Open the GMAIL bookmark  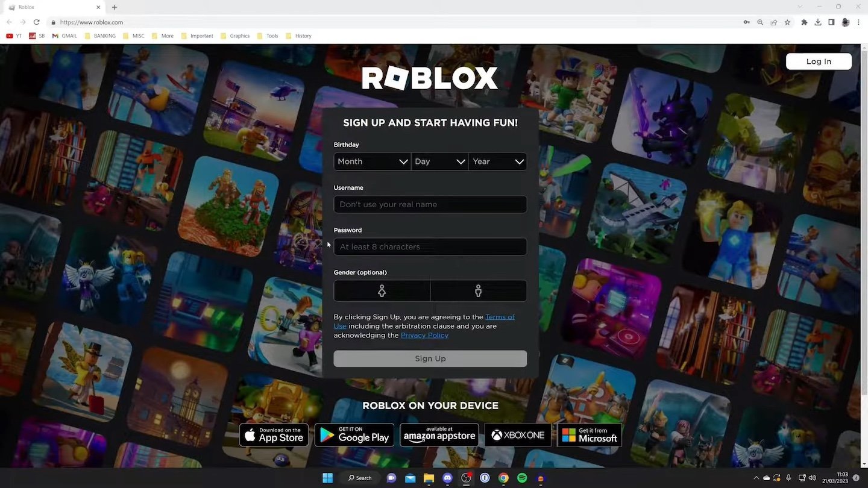pyautogui.click(x=64, y=36)
